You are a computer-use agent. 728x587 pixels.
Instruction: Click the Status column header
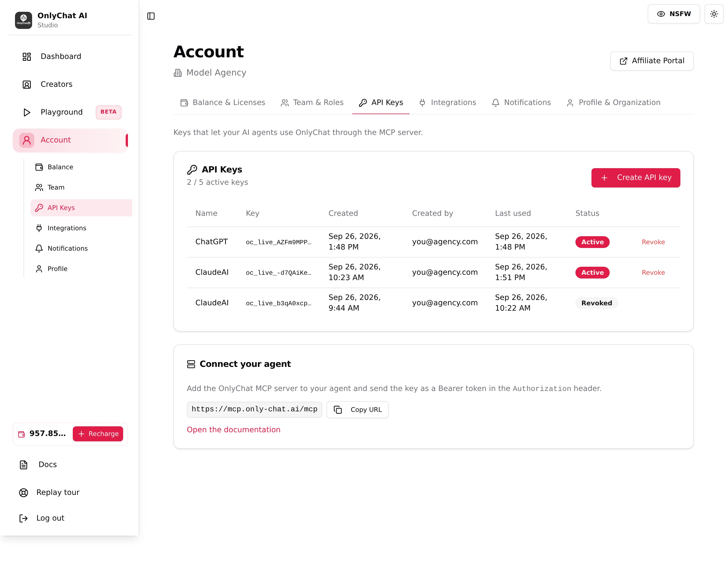(587, 213)
